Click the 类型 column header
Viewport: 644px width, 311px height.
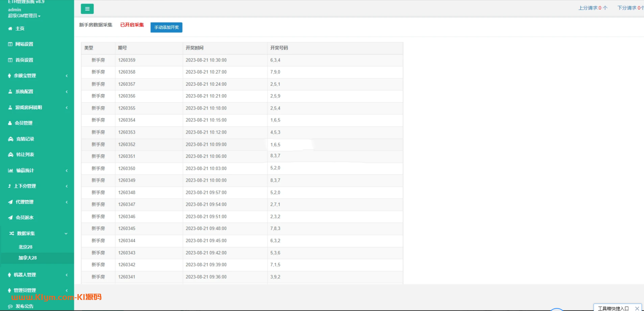[x=89, y=48]
